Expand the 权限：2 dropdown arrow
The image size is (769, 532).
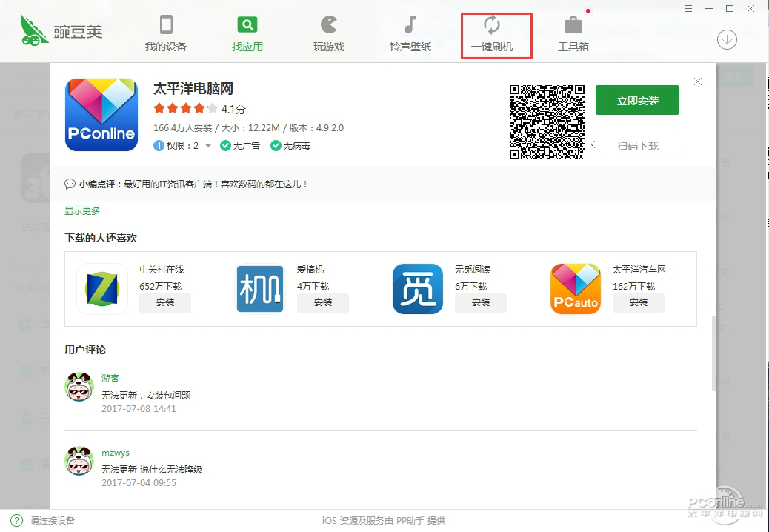(x=208, y=146)
